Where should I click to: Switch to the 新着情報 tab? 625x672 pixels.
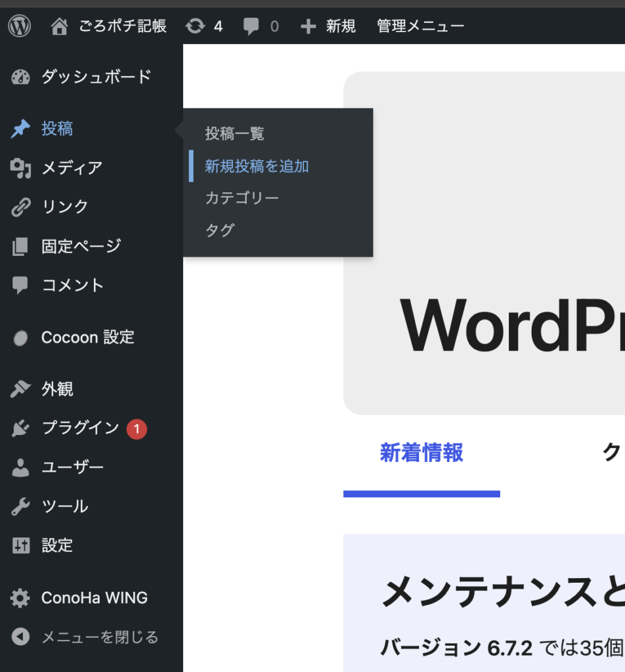422,453
